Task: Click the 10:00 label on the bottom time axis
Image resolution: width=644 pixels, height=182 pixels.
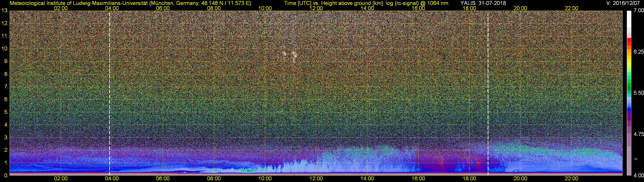Action: pyautogui.click(x=265, y=179)
